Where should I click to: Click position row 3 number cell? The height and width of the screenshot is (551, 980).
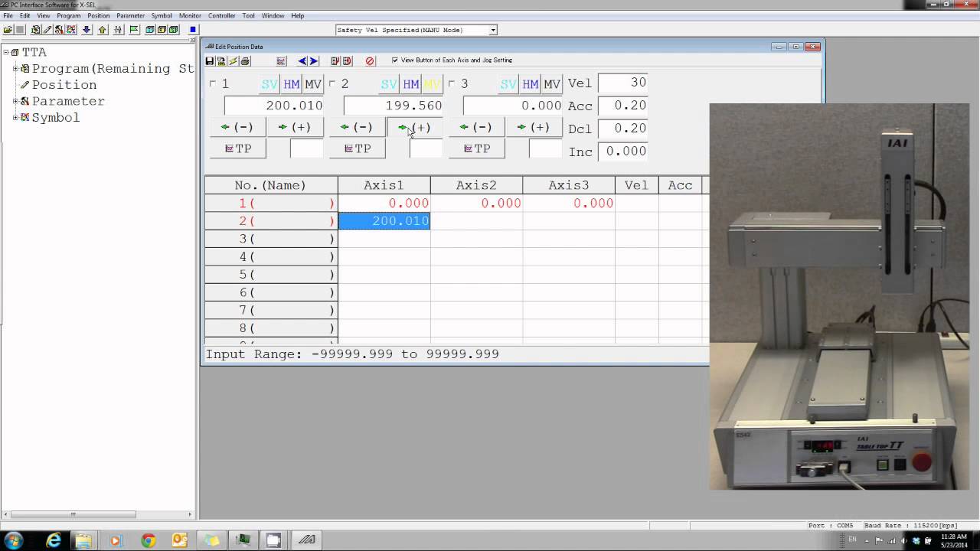[271, 239]
